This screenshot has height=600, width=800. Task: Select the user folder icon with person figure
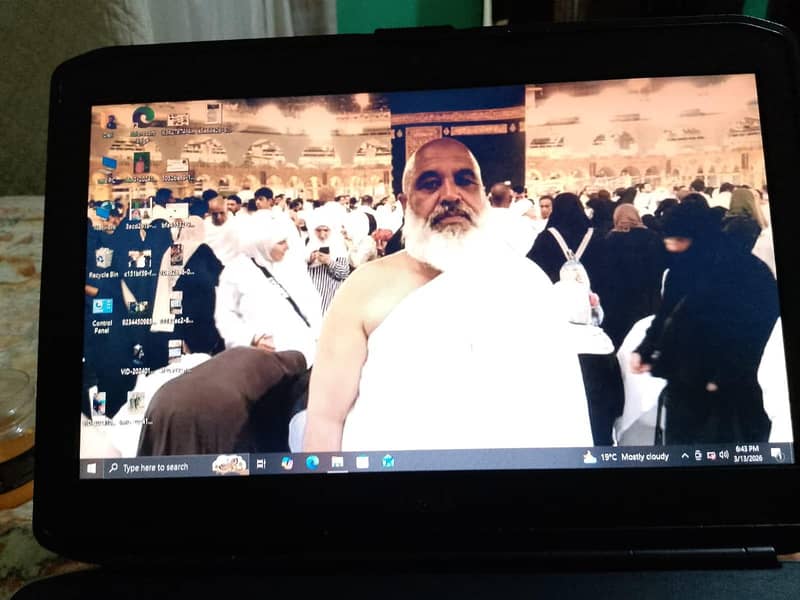click(x=109, y=126)
